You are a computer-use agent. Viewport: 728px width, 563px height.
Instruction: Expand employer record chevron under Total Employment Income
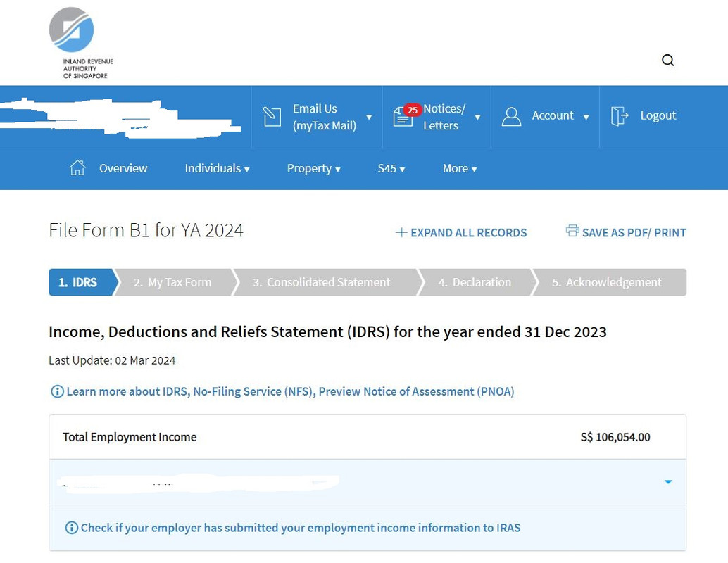coord(668,482)
